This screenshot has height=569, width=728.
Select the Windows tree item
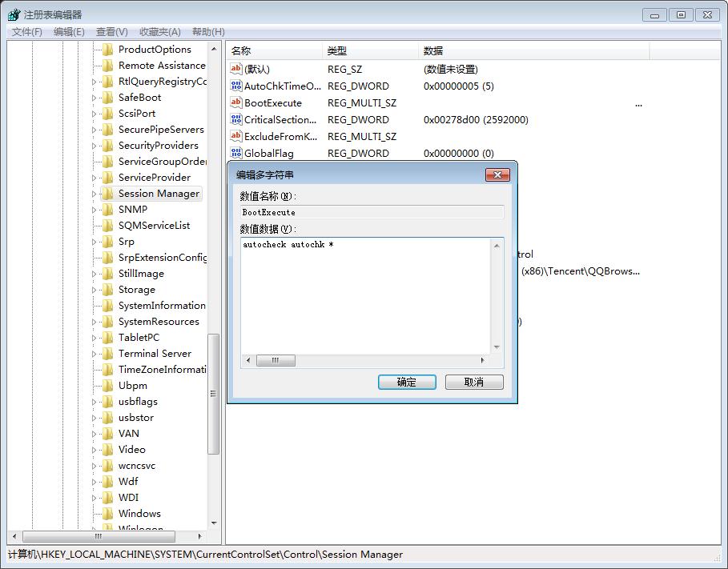(139, 514)
